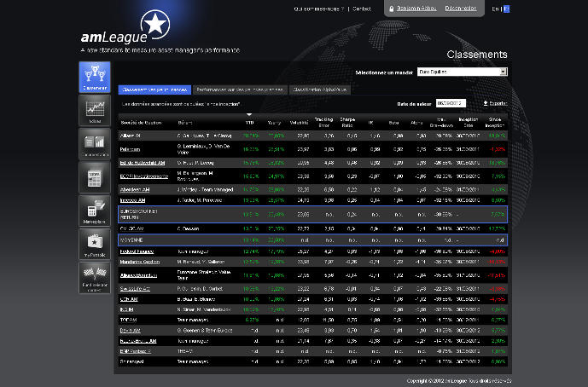Switch to Classification AlphaValue tab
Image resolution: width=588 pixels, height=387 pixels.
coord(320,90)
